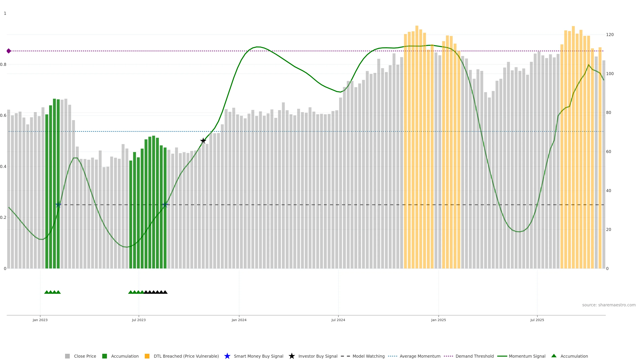Click the green triangle Accumulation legend icon
Image resolution: width=644 pixels, height=362 pixels.
pyautogui.click(x=554, y=356)
